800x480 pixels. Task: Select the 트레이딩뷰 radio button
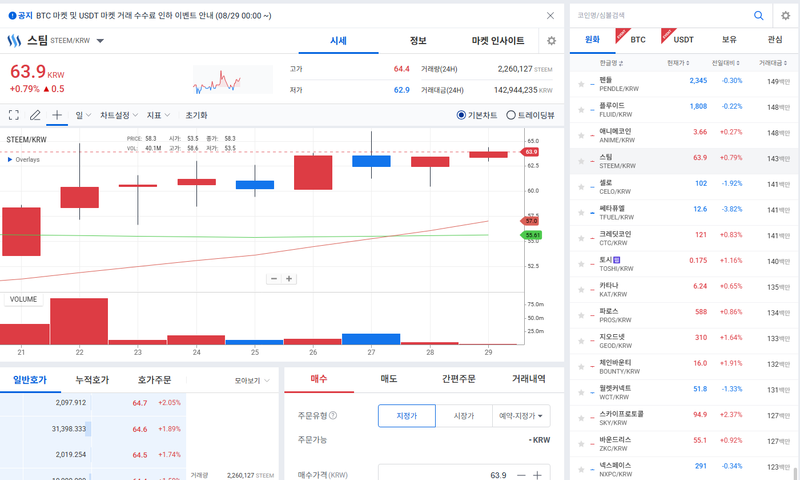[511, 115]
